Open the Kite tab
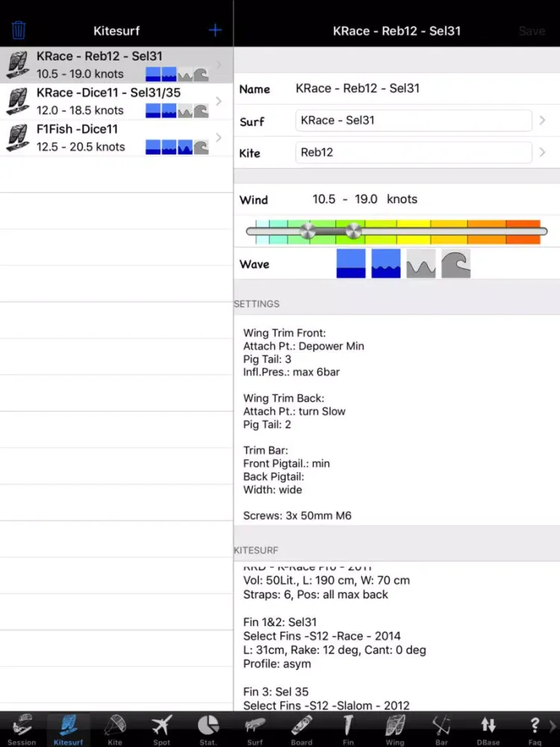 [x=115, y=729]
